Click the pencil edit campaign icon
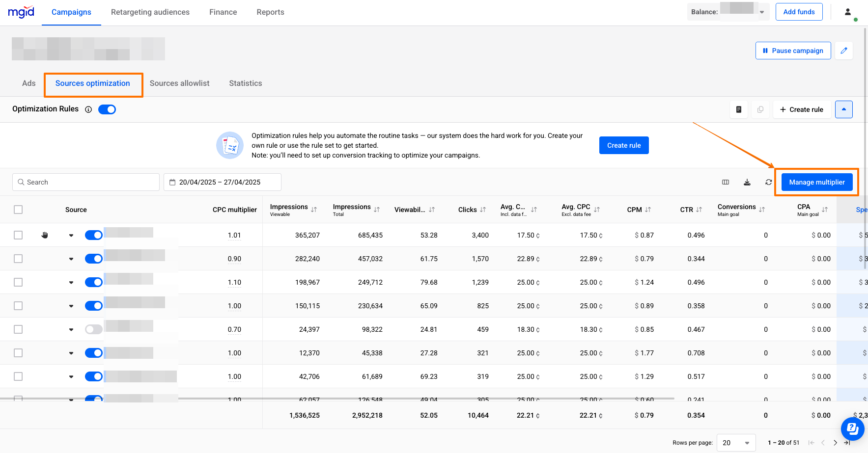Image resolution: width=868 pixels, height=453 pixels. point(843,51)
